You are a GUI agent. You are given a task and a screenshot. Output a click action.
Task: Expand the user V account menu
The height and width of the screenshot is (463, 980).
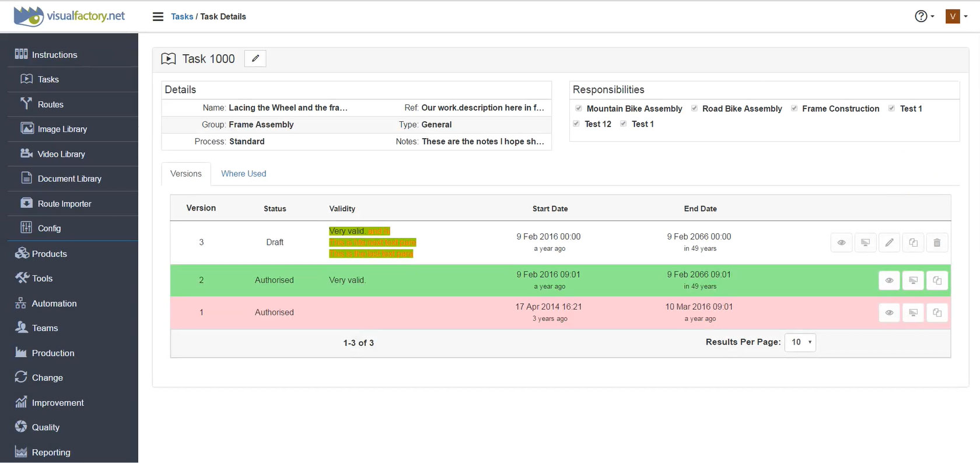pyautogui.click(x=957, y=16)
